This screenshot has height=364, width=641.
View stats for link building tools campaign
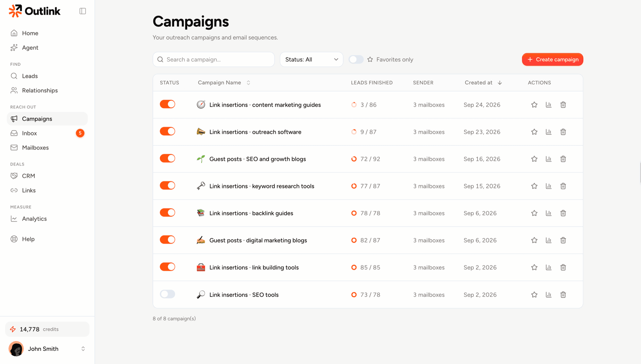tap(549, 268)
